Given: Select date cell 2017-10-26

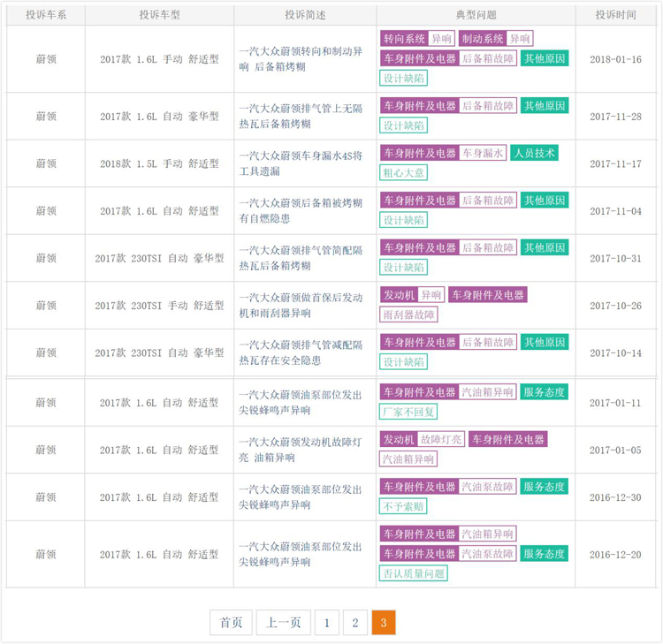Looking at the screenshot, I should click(x=615, y=306).
